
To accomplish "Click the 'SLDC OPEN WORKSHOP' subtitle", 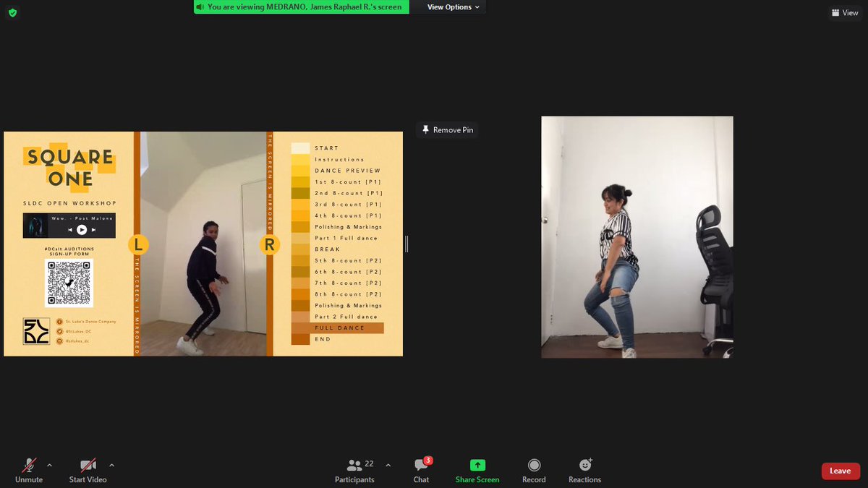I will [69, 203].
